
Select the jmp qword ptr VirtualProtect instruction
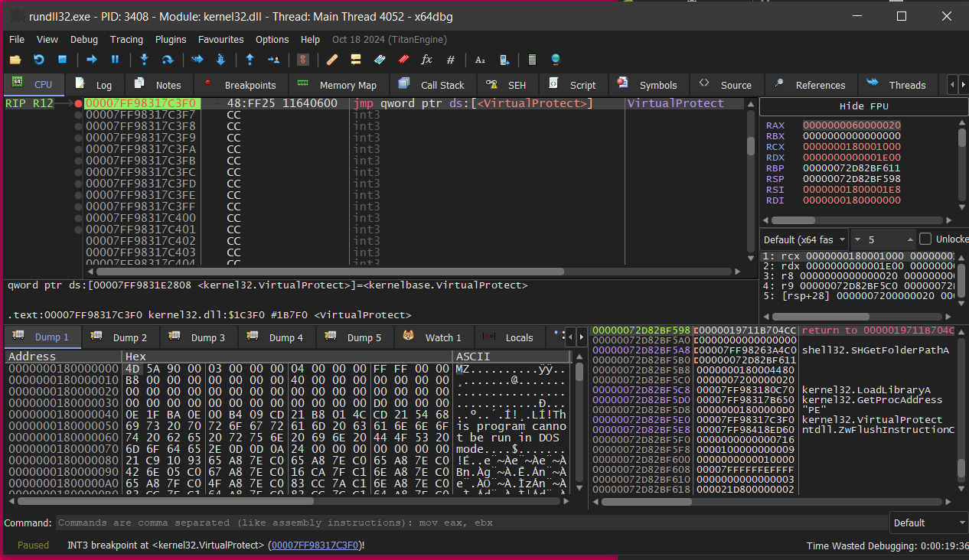pyautogui.click(x=474, y=103)
